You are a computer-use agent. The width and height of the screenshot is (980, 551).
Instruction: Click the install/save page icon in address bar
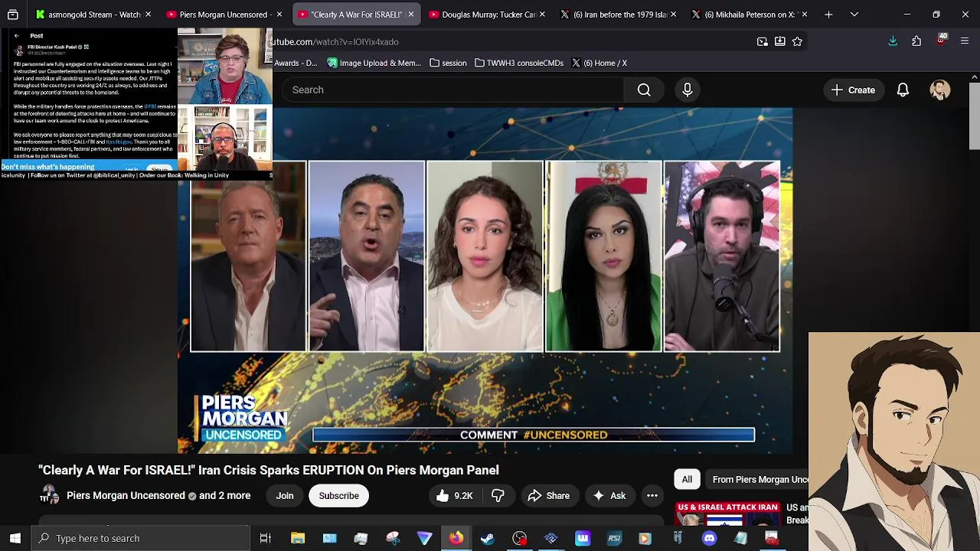pos(779,41)
